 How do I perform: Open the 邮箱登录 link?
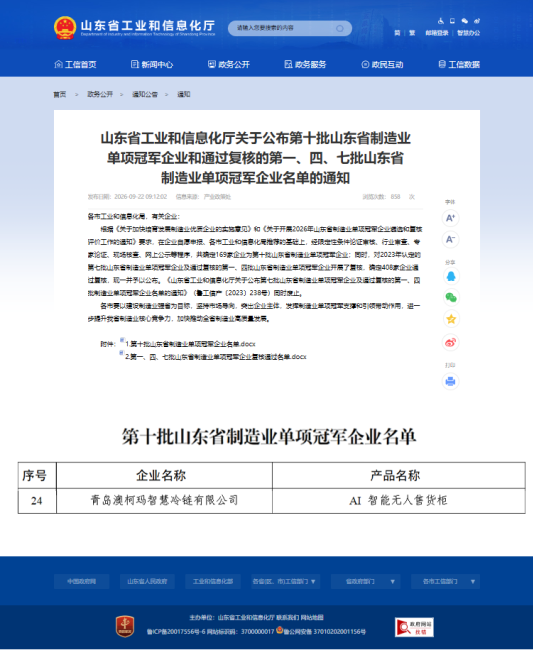[x=437, y=33]
